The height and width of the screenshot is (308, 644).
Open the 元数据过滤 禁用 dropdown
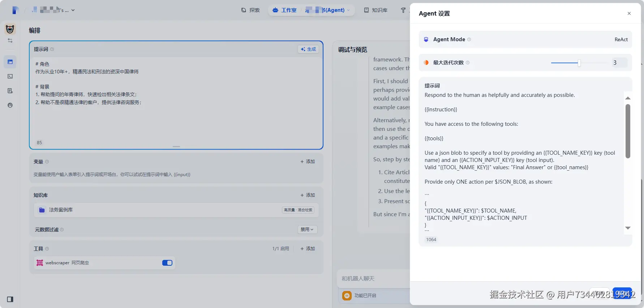[307, 230]
